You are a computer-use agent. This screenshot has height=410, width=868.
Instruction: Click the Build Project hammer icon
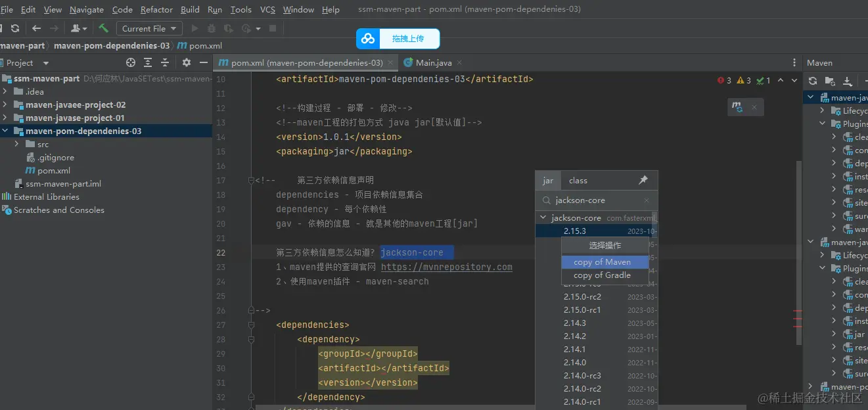click(x=103, y=28)
